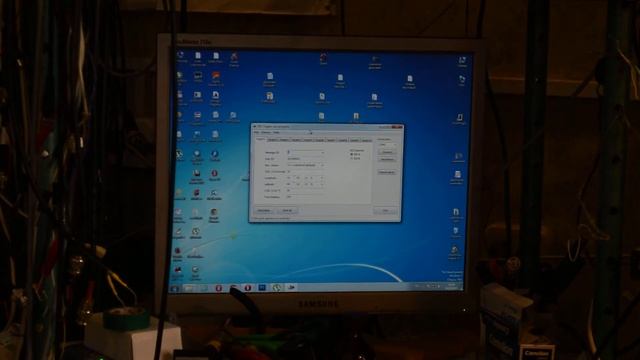Click the lowest button in the right panel

point(387,172)
